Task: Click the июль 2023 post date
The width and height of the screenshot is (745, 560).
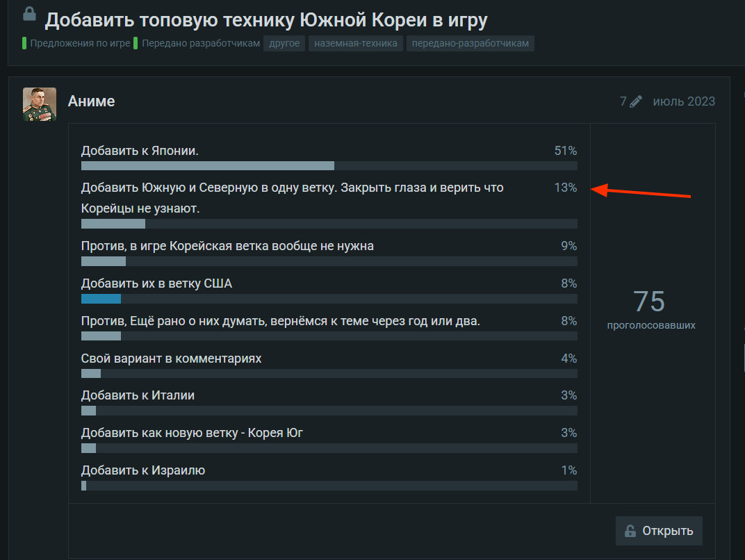Action: [683, 101]
